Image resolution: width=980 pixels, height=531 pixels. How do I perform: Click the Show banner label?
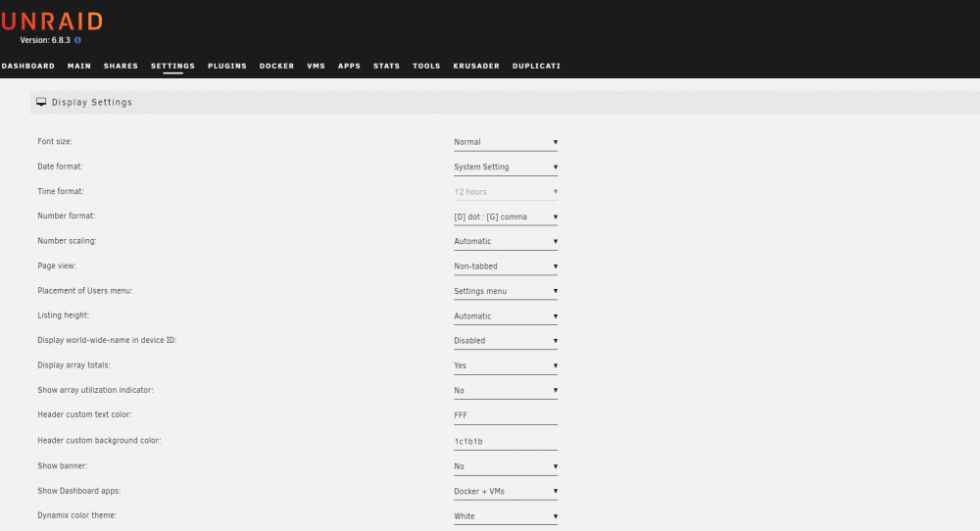63,466
